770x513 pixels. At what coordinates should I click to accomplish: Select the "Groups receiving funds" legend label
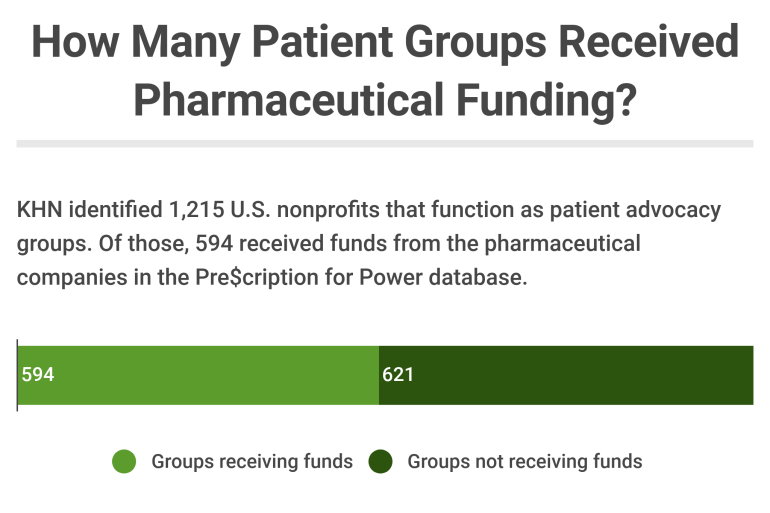[252, 461]
